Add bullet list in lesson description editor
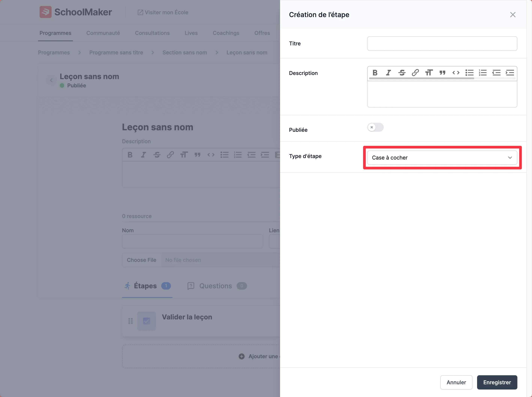This screenshot has width=532, height=397. (x=224, y=155)
